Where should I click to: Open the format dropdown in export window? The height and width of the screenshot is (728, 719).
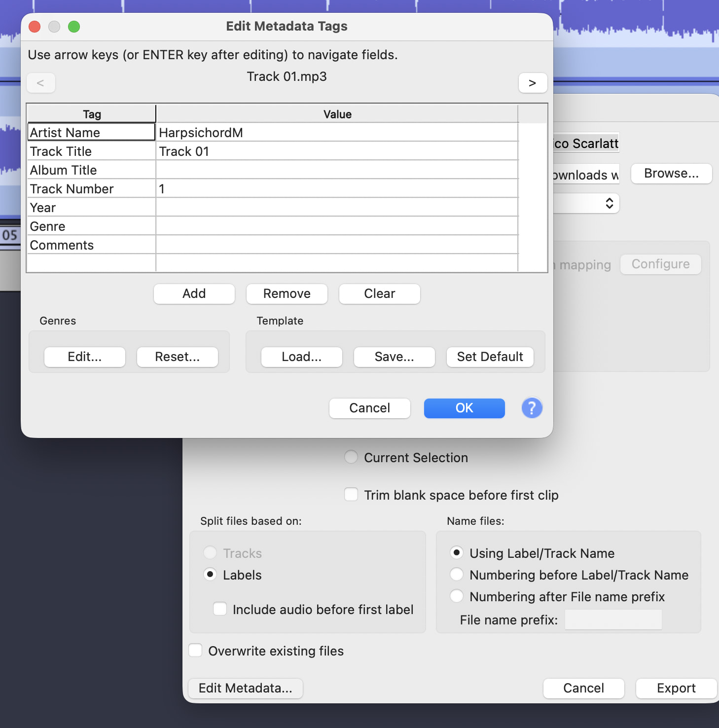586,203
